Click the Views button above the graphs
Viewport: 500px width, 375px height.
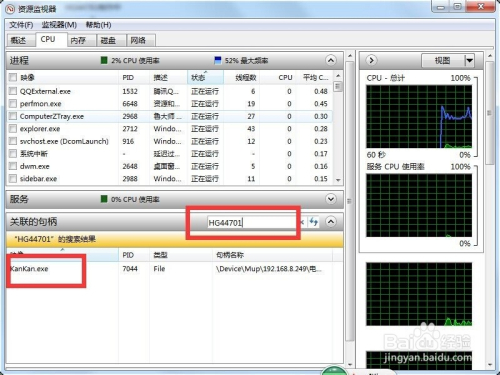[x=443, y=61]
